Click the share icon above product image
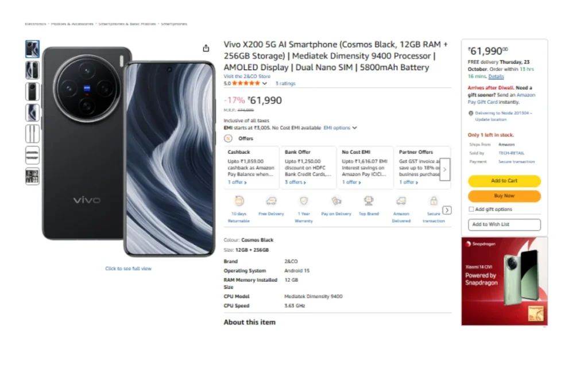Image resolution: width=588 pixels, height=392 pixels. pyautogui.click(x=206, y=49)
